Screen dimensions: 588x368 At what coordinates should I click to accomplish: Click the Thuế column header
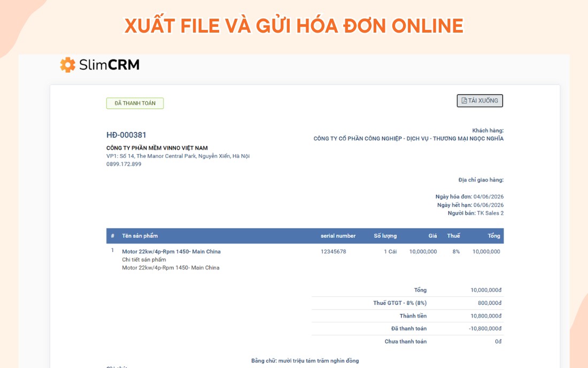pyautogui.click(x=453, y=235)
